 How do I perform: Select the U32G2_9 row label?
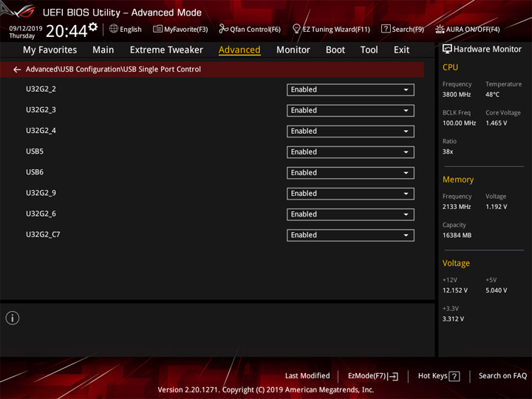tap(41, 193)
